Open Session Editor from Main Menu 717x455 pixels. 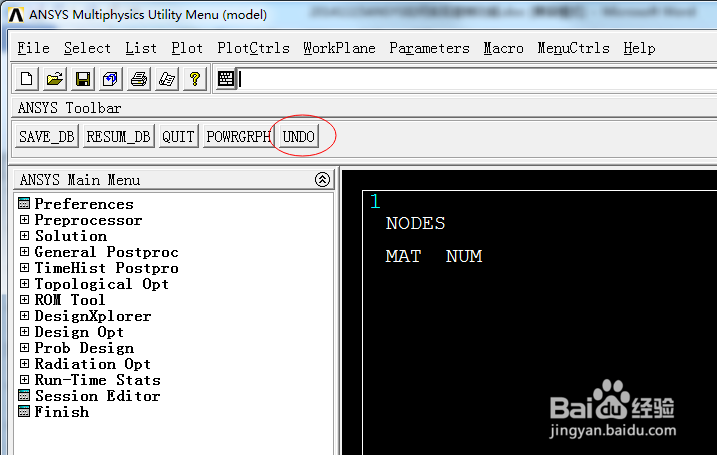[97, 396]
